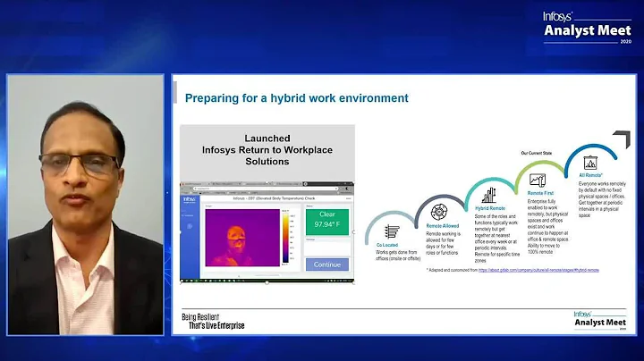This screenshot has width=644, height=361.
Task: Click the "Being Resilient That's Live Enterprise" tagline
Action: [213, 321]
